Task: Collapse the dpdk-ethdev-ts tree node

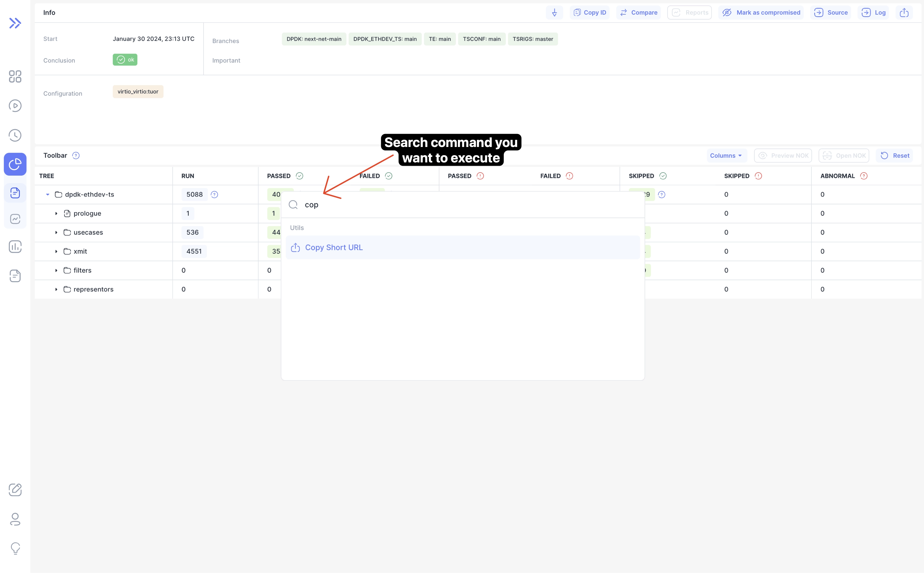Action: (x=48, y=194)
